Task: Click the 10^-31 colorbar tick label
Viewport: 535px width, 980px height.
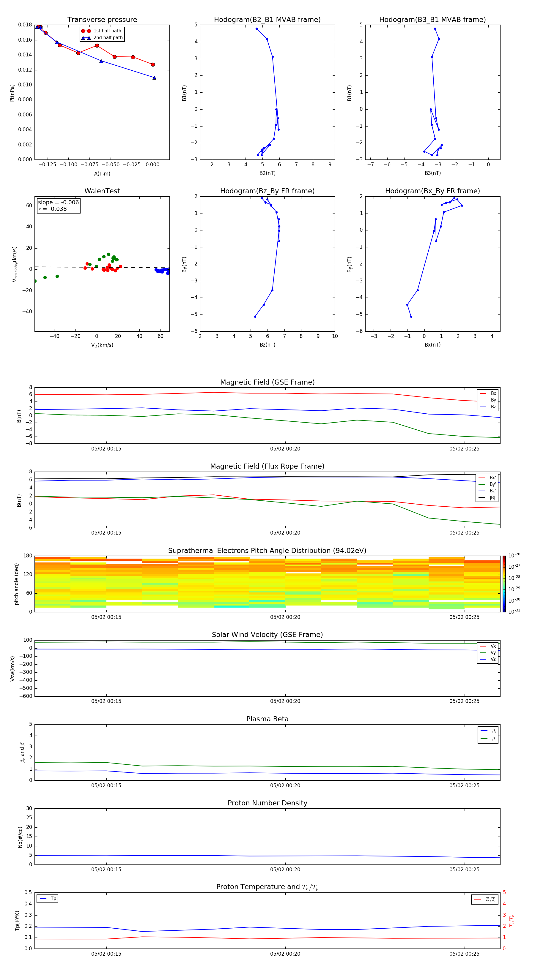Action: pos(514,611)
